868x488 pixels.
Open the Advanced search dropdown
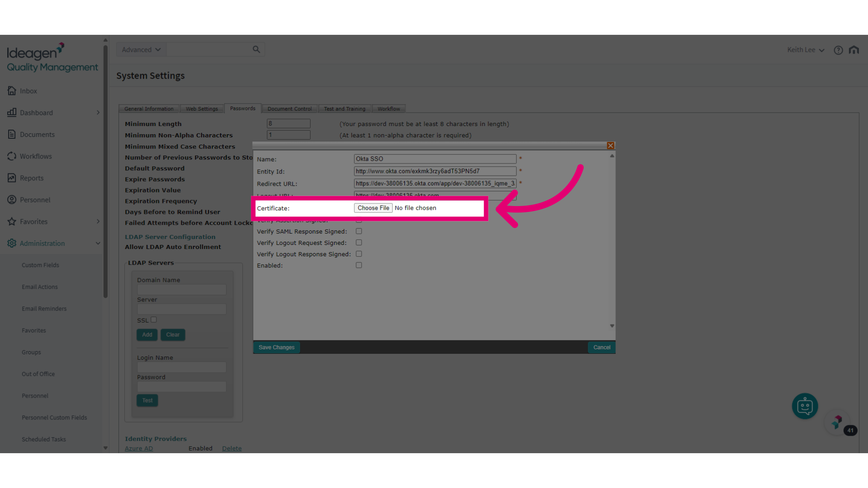pyautogui.click(x=141, y=50)
